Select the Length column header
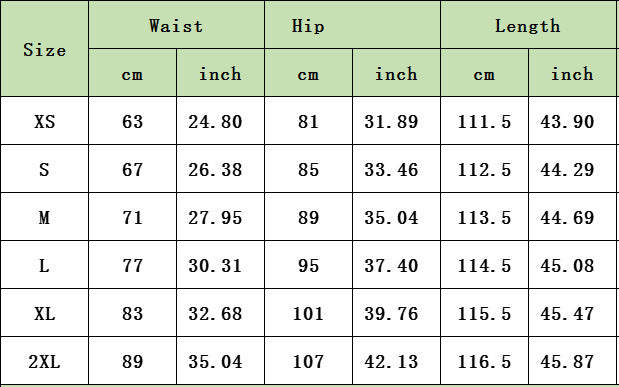619x387 pixels. [528, 25]
